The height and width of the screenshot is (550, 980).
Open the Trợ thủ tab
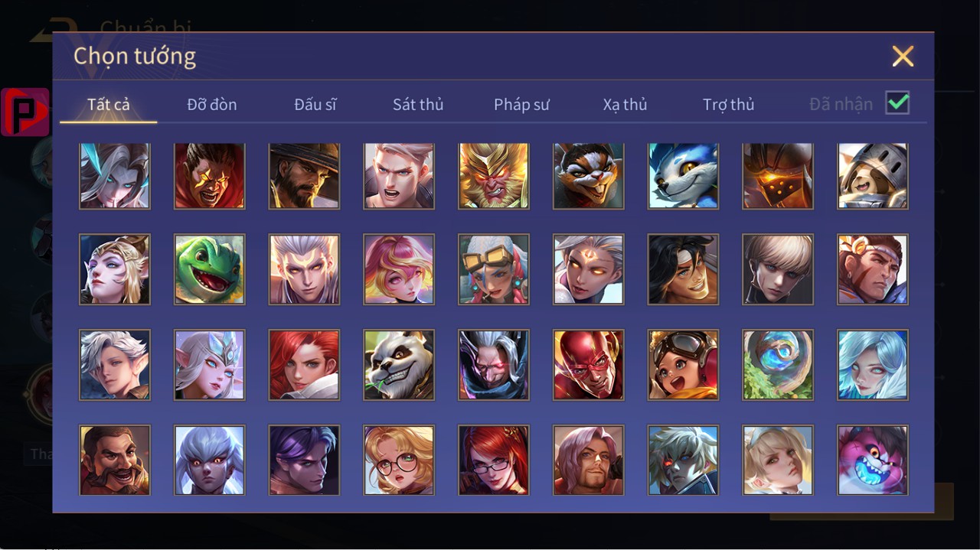tap(728, 105)
